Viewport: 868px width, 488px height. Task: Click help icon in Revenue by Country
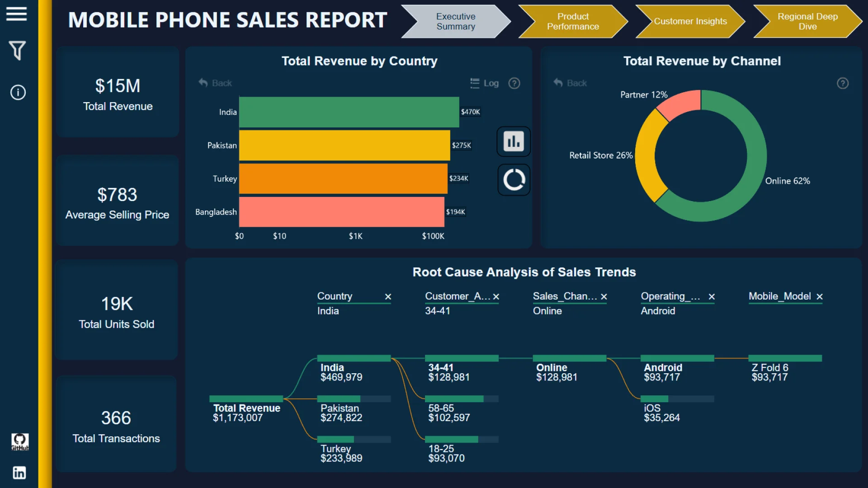click(x=514, y=83)
